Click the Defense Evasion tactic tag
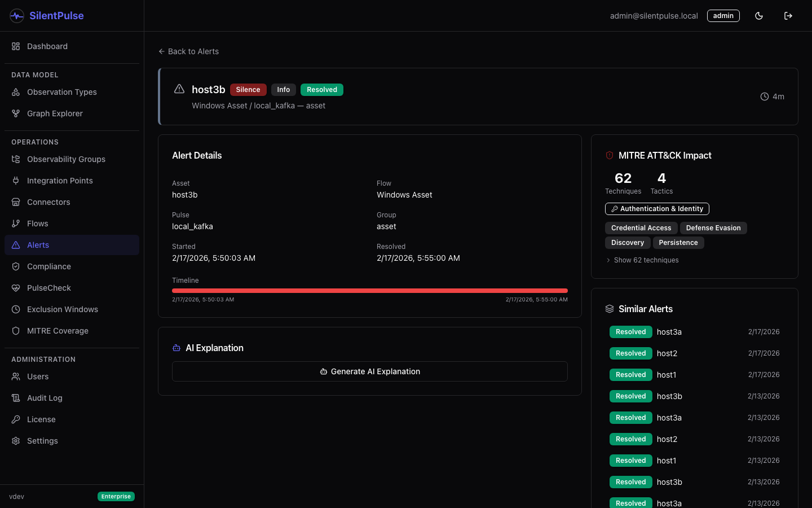 coord(713,228)
